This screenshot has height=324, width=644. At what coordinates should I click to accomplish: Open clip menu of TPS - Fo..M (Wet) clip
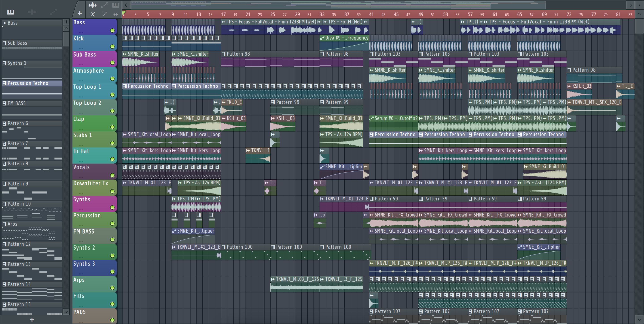tap(325, 22)
